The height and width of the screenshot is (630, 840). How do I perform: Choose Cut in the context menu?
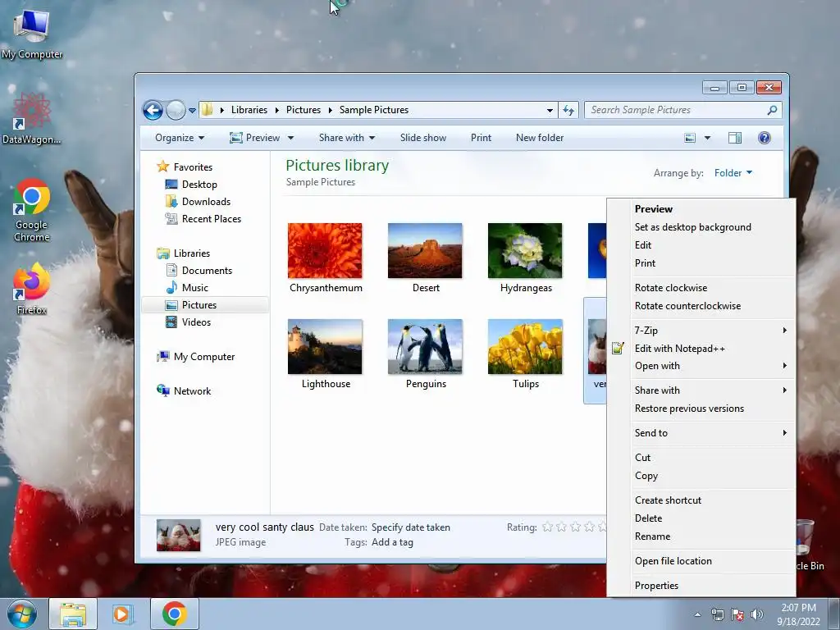[x=701, y=458]
